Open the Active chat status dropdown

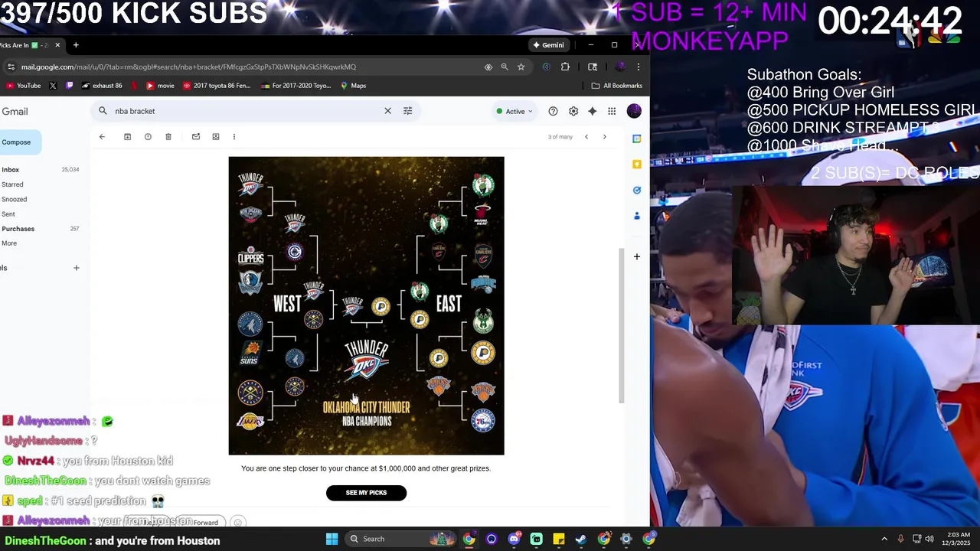tap(515, 111)
